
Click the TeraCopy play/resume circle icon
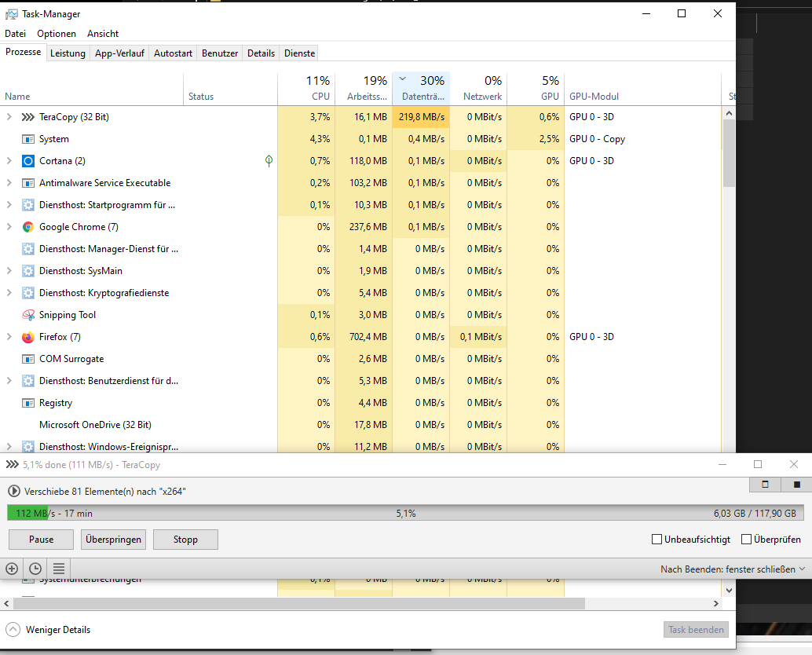pyautogui.click(x=14, y=491)
